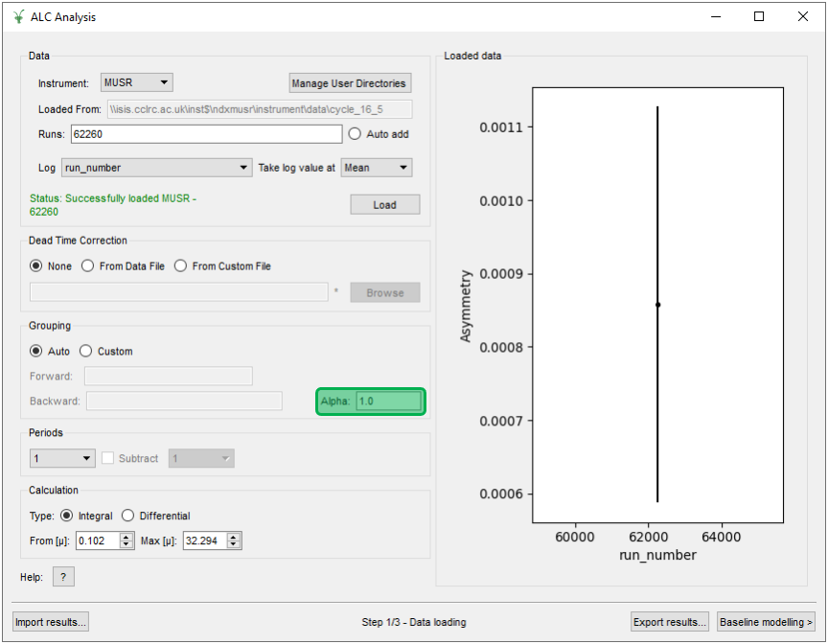828x644 pixels.
Task: Open the Periods dropdown showing 1
Action: (62, 459)
